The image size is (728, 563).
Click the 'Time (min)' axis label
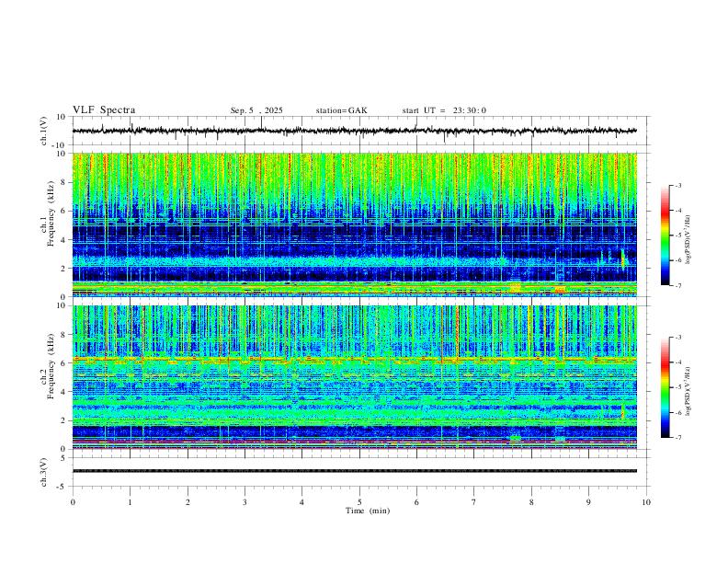[x=368, y=511]
